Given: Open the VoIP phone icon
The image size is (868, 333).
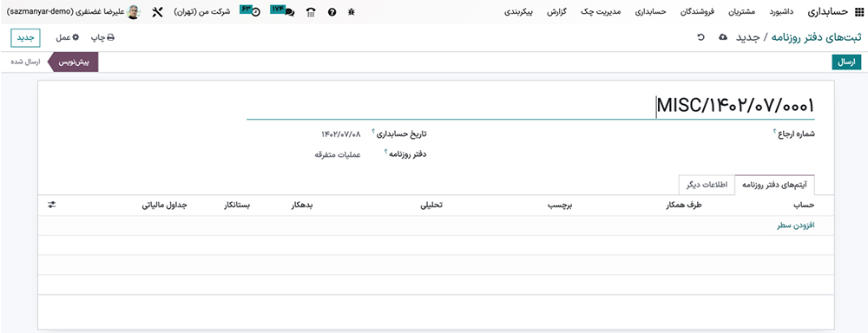Looking at the screenshot, I should 311,11.
